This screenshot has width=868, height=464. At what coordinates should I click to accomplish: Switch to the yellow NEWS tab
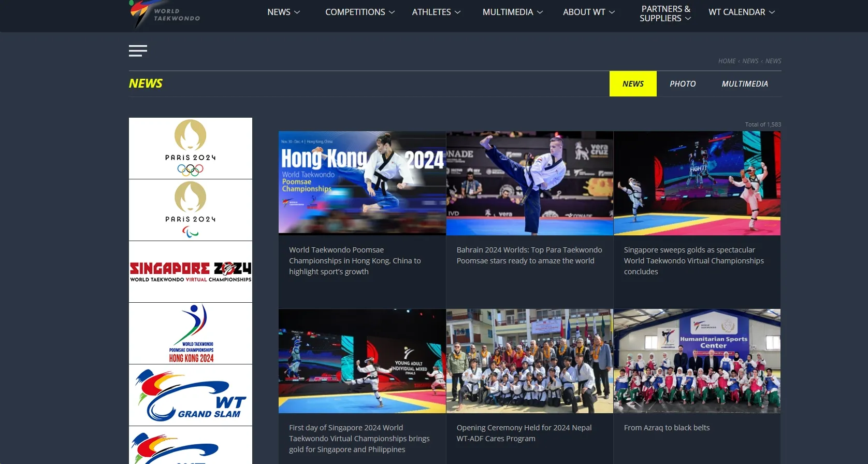633,83
